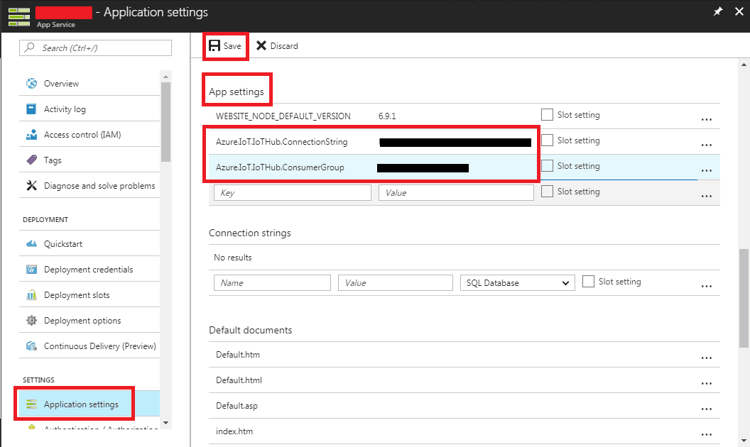This screenshot has width=750, height=447.
Task: Click the Save floppy disk icon
Action: pos(214,45)
